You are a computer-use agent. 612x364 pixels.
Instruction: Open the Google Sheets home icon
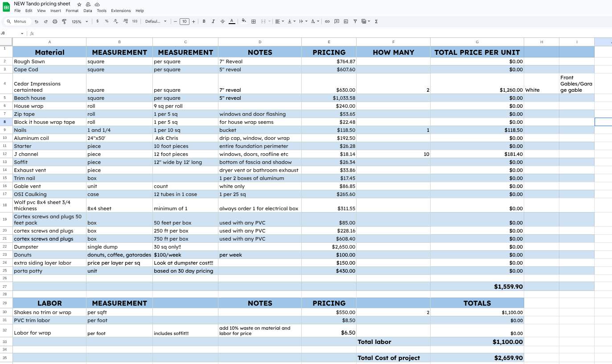7,7
